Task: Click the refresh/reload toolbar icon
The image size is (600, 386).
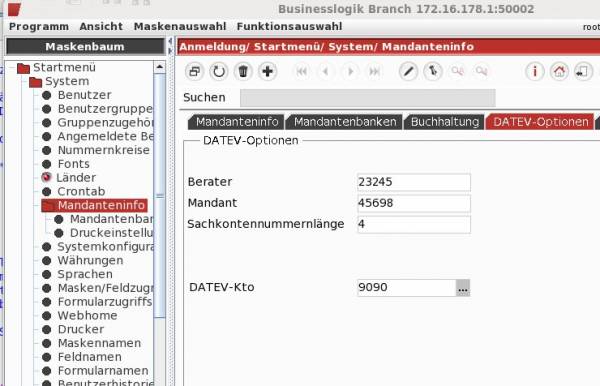Action: tap(218, 72)
